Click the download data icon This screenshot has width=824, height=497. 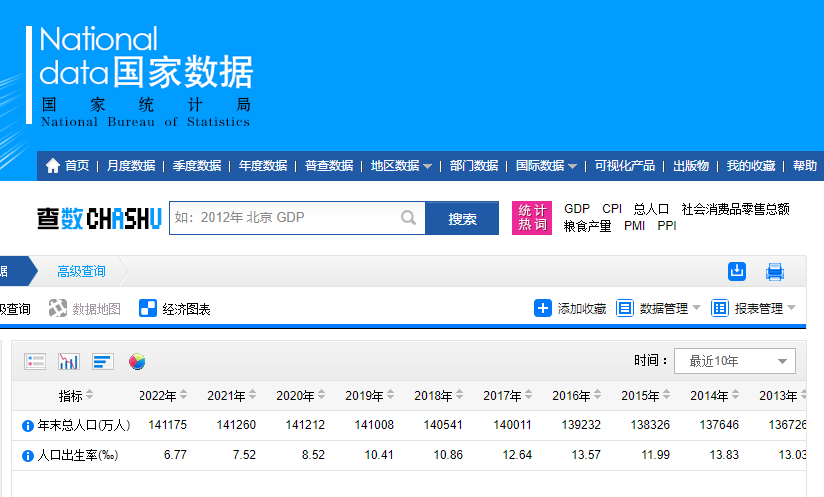(737, 271)
